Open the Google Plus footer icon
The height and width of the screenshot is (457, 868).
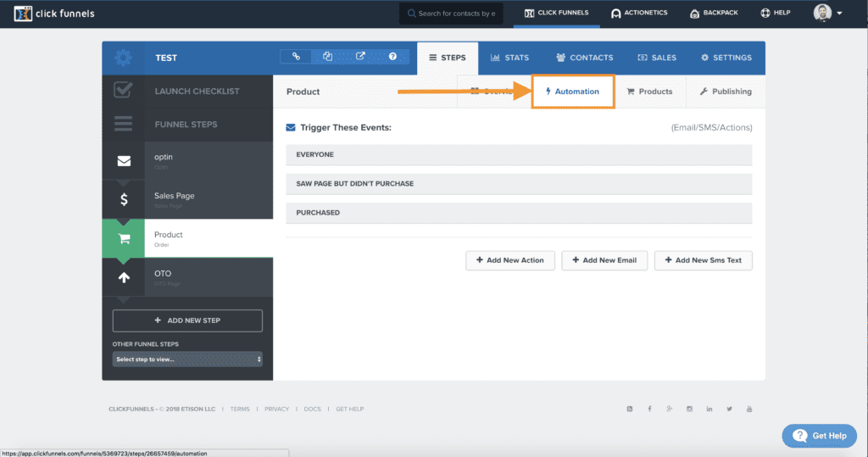pos(670,409)
